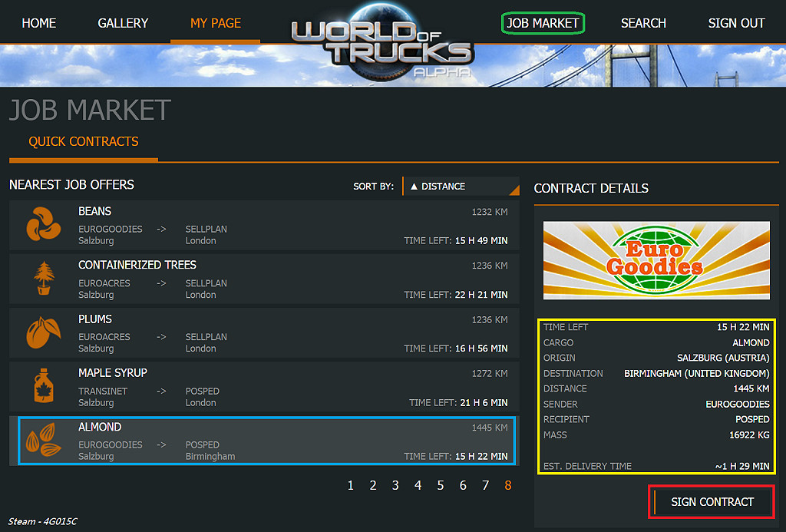The height and width of the screenshot is (532, 786).
Task: Open the Gallery menu item
Action: 123,23
